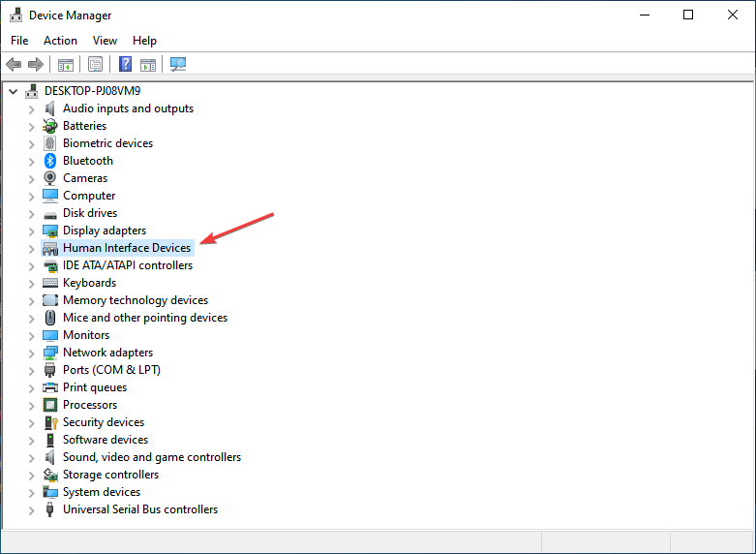Viewport: 756px width, 554px height.
Task: Click the blue Help question mark icon
Action: 126,64
